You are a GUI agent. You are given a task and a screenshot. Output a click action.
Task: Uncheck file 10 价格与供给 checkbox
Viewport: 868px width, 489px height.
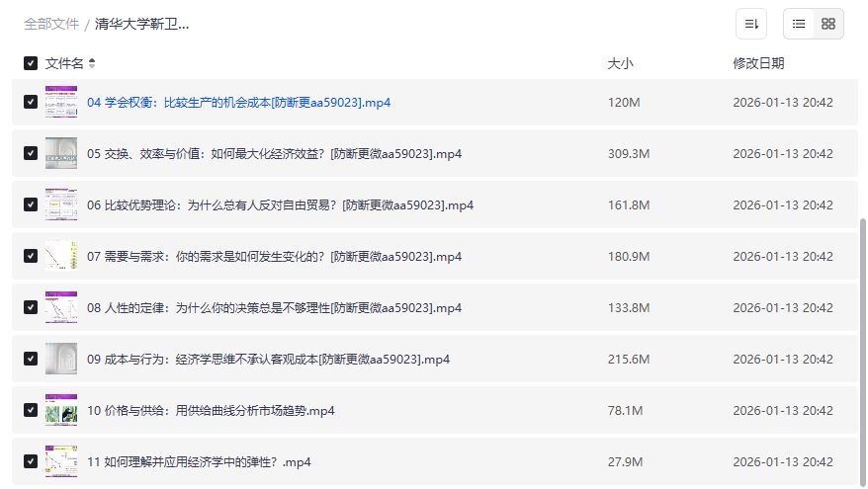coord(31,410)
